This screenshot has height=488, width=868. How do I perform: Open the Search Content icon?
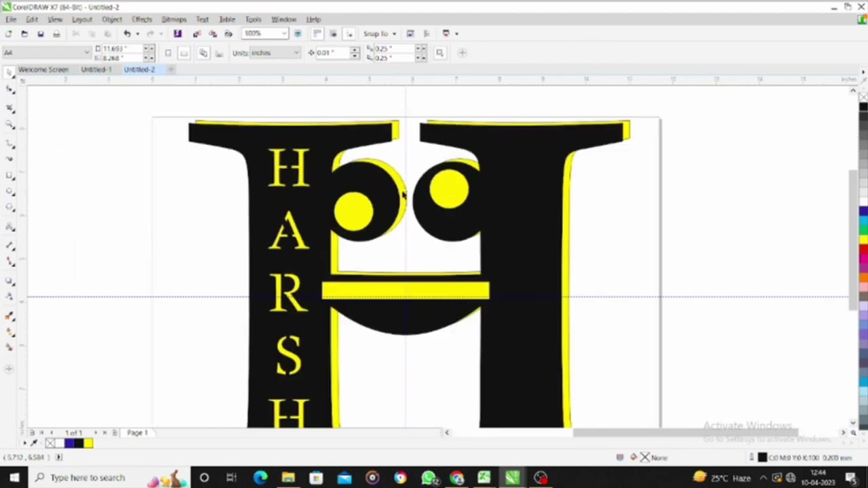pyautogui.click(x=178, y=34)
